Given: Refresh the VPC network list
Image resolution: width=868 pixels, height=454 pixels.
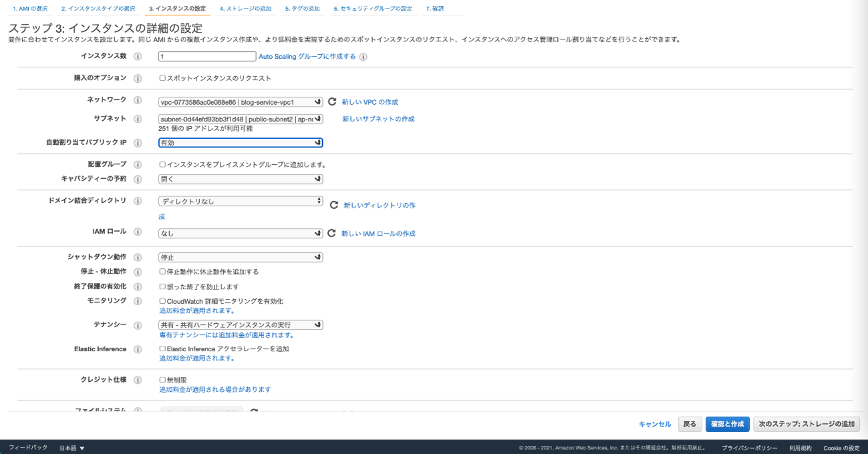Looking at the screenshot, I should [331, 102].
